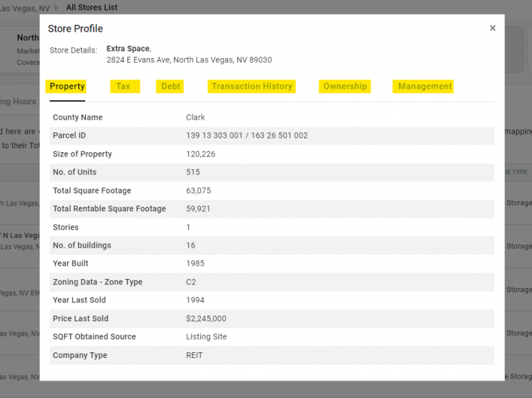Click the Extra Space store name
This screenshot has height=398, width=532.
(129, 48)
